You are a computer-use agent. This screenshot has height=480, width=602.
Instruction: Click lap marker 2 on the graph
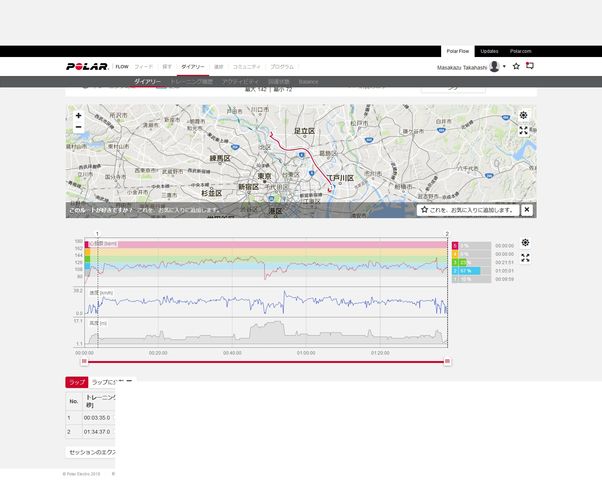click(447, 233)
